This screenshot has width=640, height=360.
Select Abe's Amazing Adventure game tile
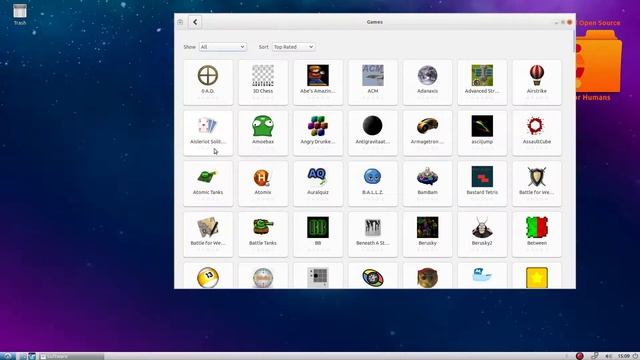point(318,82)
